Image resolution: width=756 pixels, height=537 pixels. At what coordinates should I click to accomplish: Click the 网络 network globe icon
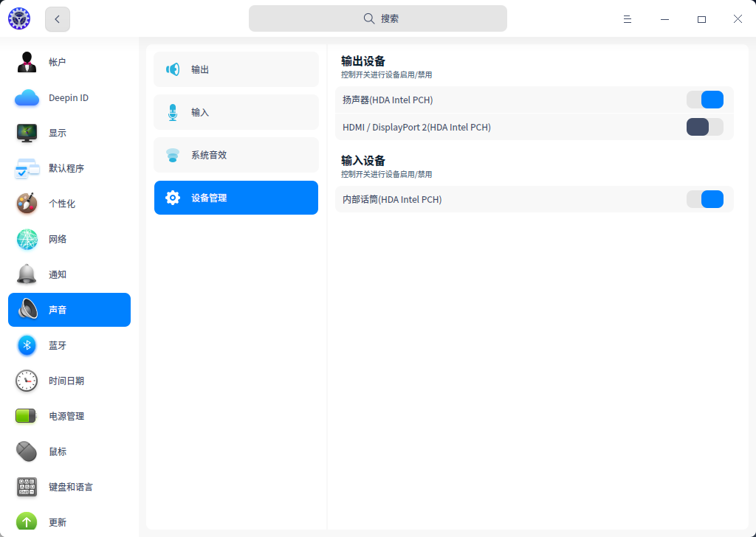(x=27, y=239)
